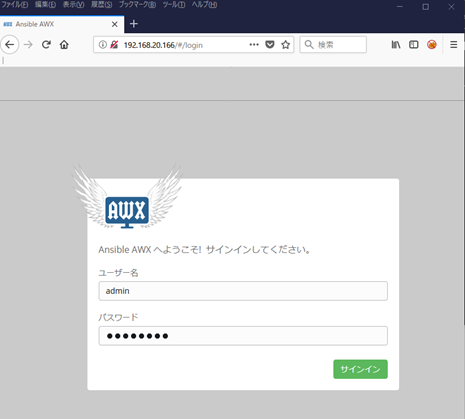Open the ヘルプ menu

[204, 5]
